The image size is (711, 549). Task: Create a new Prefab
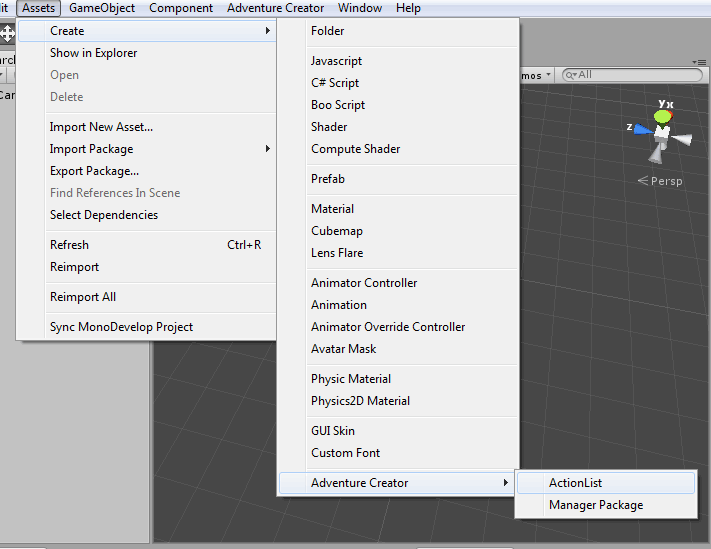(x=398, y=179)
